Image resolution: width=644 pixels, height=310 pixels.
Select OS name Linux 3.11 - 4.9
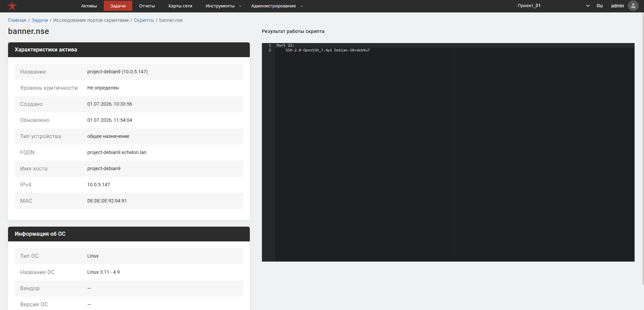[103, 272]
